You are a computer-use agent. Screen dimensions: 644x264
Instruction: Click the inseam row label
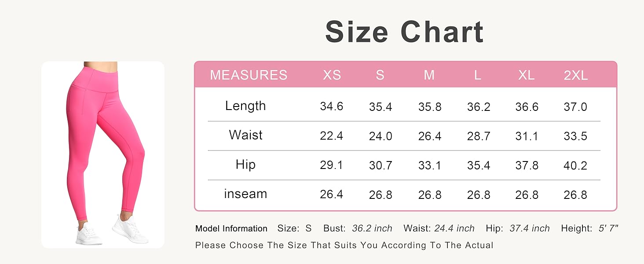click(x=245, y=194)
